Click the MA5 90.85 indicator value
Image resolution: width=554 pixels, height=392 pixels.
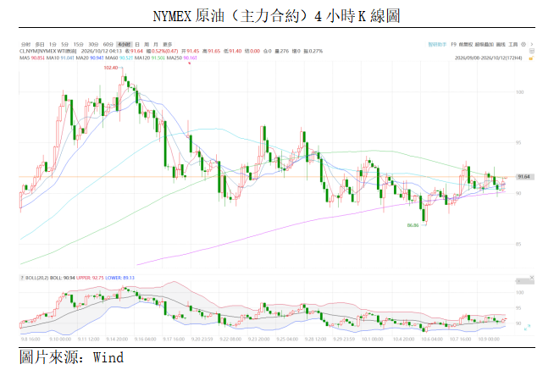coord(32,58)
